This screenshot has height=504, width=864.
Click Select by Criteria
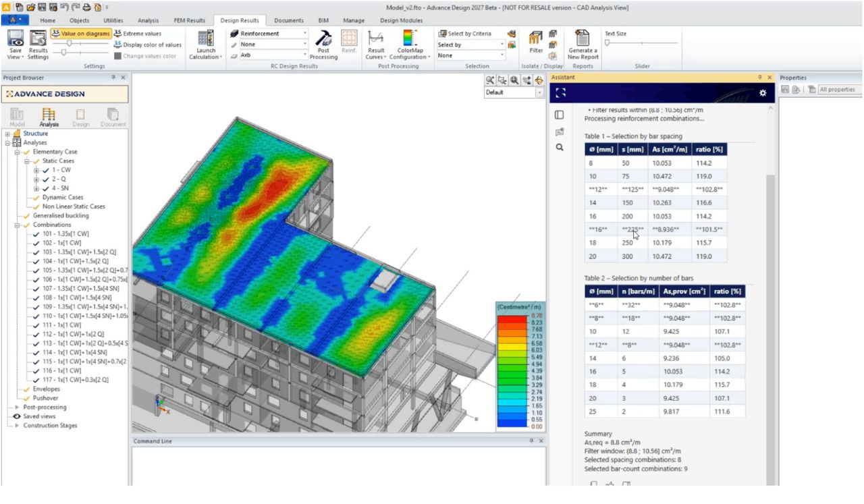pyautogui.click(x=465, y=34)
